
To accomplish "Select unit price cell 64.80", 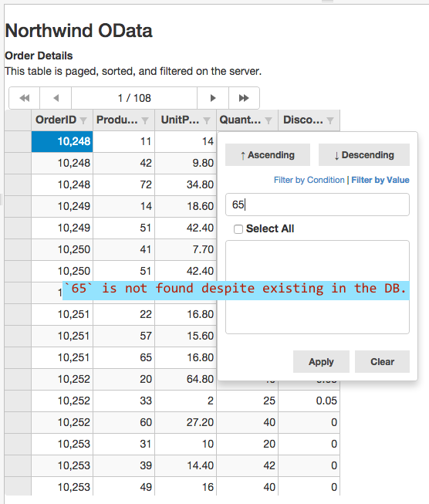I will pyautogui.click(x=185, y=379).
